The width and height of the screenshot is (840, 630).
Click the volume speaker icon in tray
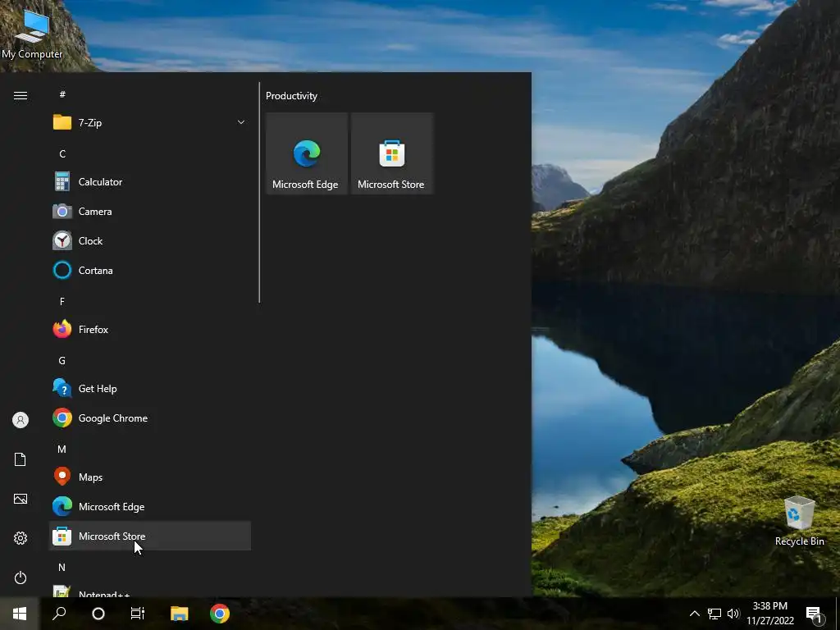pos(733,614)
